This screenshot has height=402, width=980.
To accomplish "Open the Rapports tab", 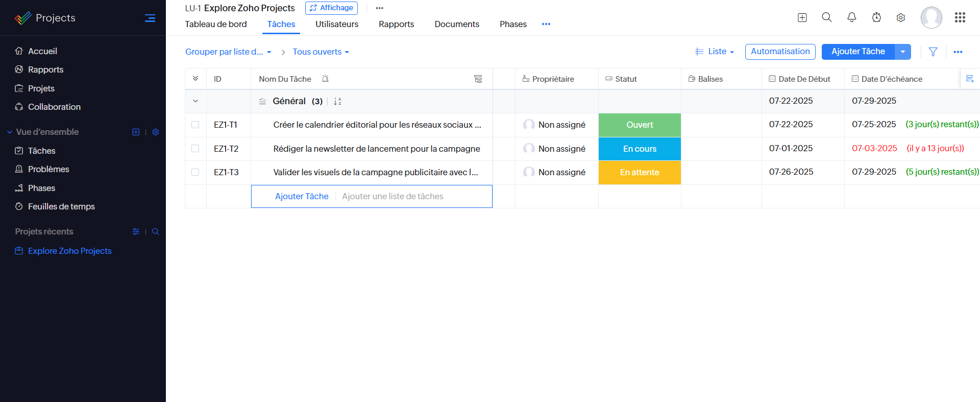I will pos(396,24).
